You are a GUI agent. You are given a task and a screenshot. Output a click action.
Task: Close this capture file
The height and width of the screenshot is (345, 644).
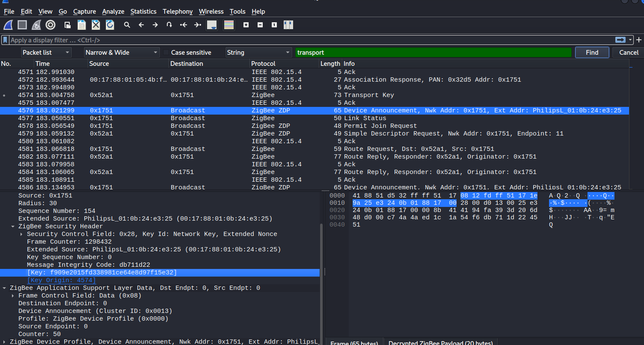tap(96, 25)
